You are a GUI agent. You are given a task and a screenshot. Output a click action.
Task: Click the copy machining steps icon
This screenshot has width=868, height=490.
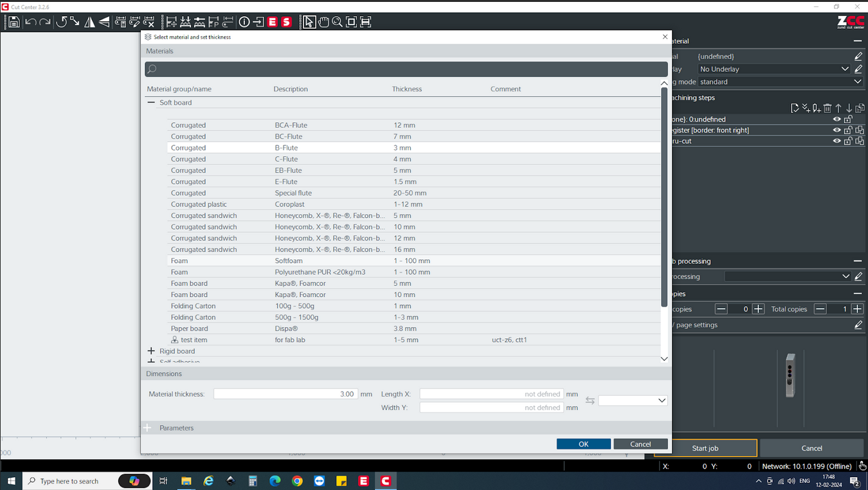coord(860,108)
